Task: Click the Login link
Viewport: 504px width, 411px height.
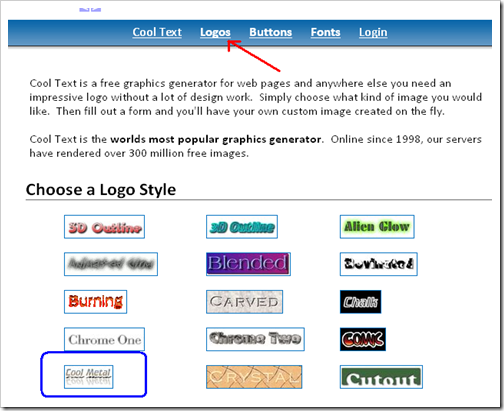Action: coord(373,32)
